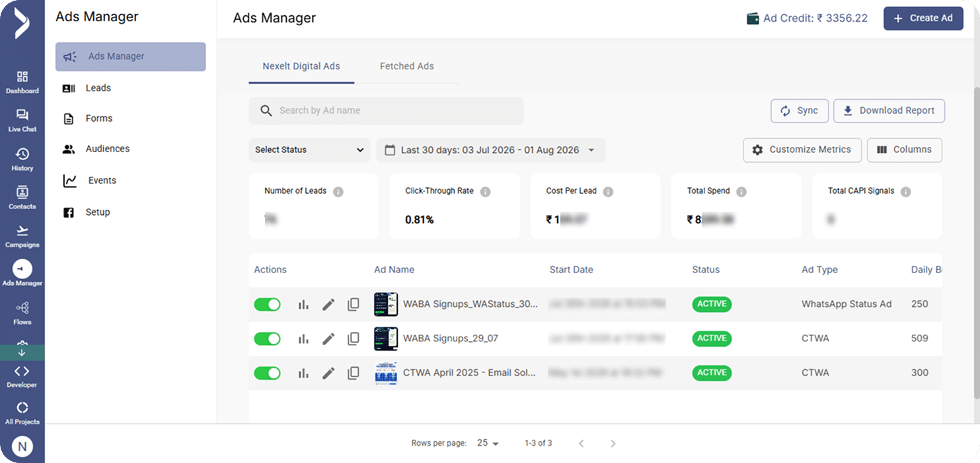Open Flows from the left rail
This screenshot has height=463, width=980.
click(x=22, y=313)
